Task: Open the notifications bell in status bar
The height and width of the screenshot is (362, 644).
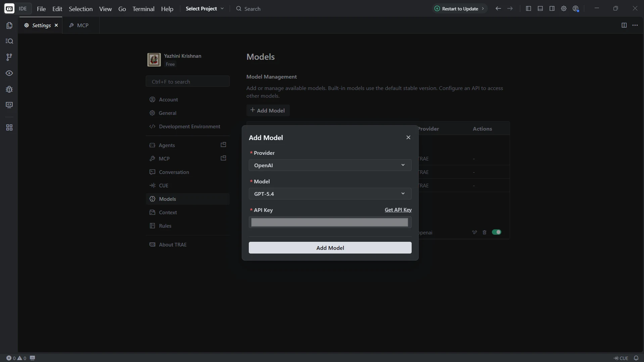Action: tap(636, 358)
